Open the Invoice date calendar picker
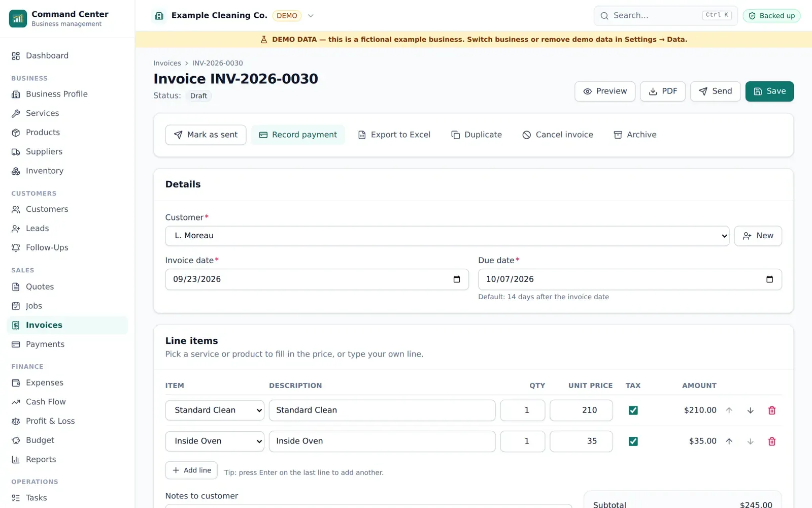Image resolution: width=812 pixels, height=508 pixels. point(456,279)
